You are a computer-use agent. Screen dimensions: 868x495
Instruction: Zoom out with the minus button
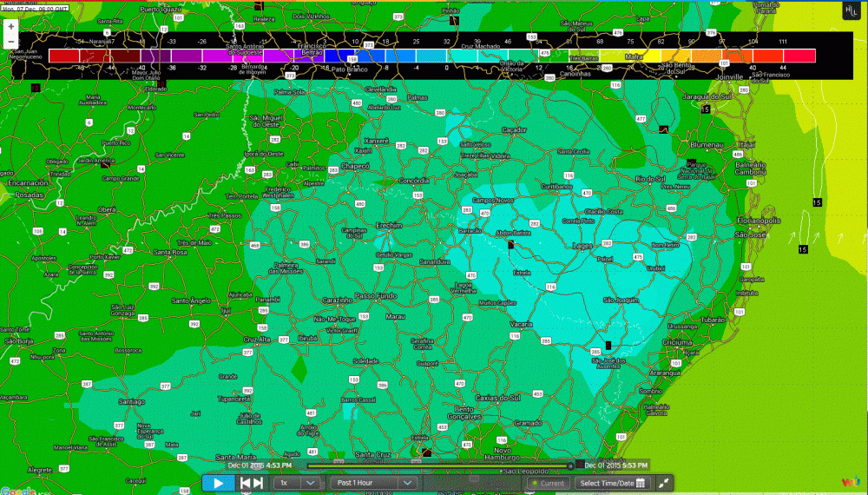10,41
